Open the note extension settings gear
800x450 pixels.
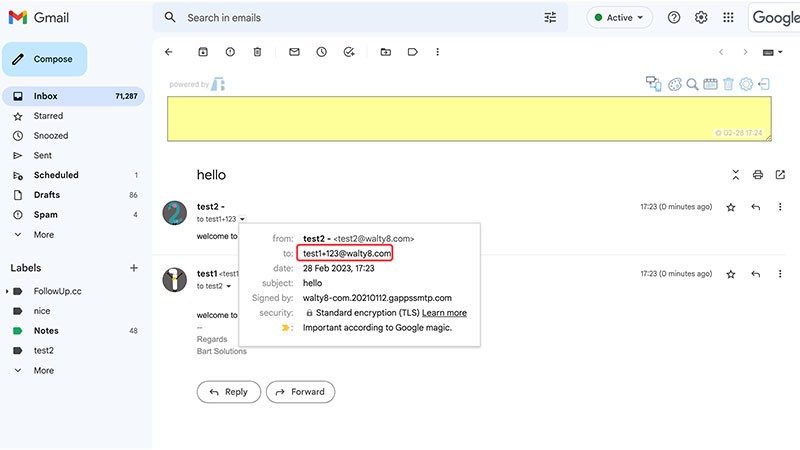746,84
